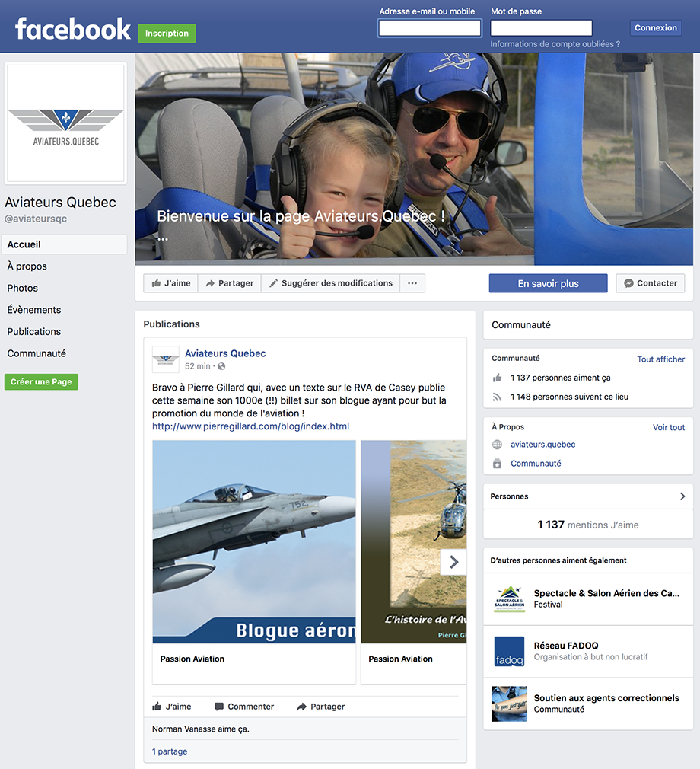This screenshot has height=769, width=700.
Task: Click the En savoir plus button
Action: click(548, 283)
